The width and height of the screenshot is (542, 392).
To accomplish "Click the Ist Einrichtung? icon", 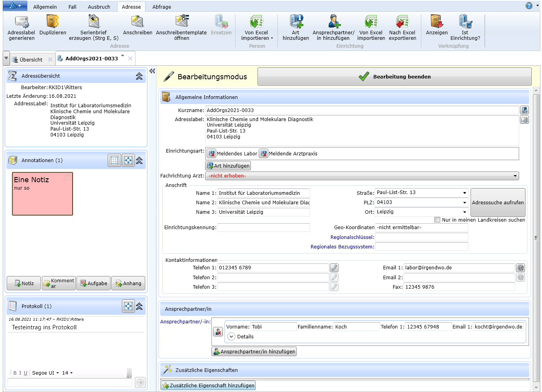I will [465, 28].
